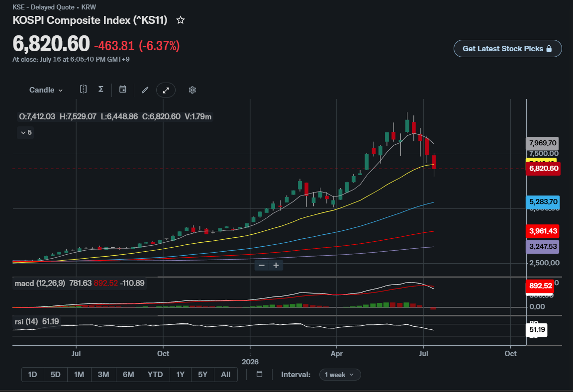Select the 1M range tab
This screenshot has width=573, height=392.
(x=79, y=375)
